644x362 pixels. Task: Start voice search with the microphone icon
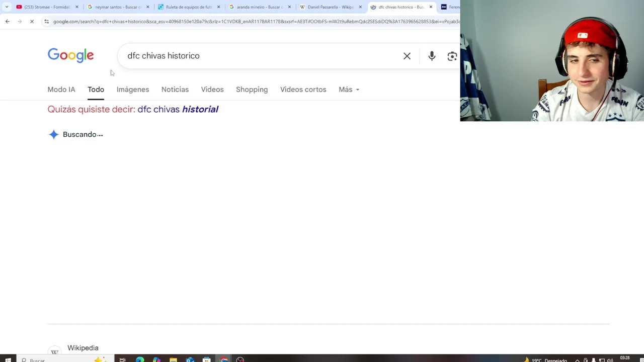click(432, 56)
